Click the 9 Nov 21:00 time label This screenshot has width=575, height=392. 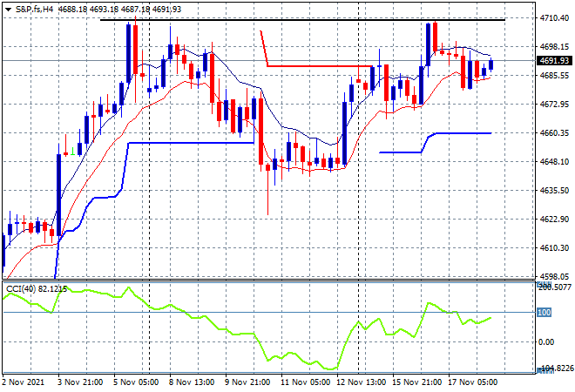click(x=247, y=382)
